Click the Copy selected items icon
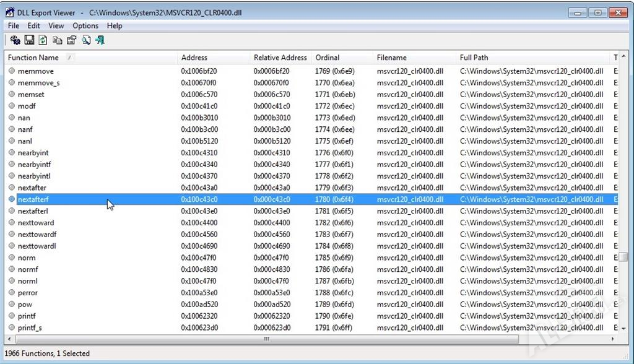 57,40
